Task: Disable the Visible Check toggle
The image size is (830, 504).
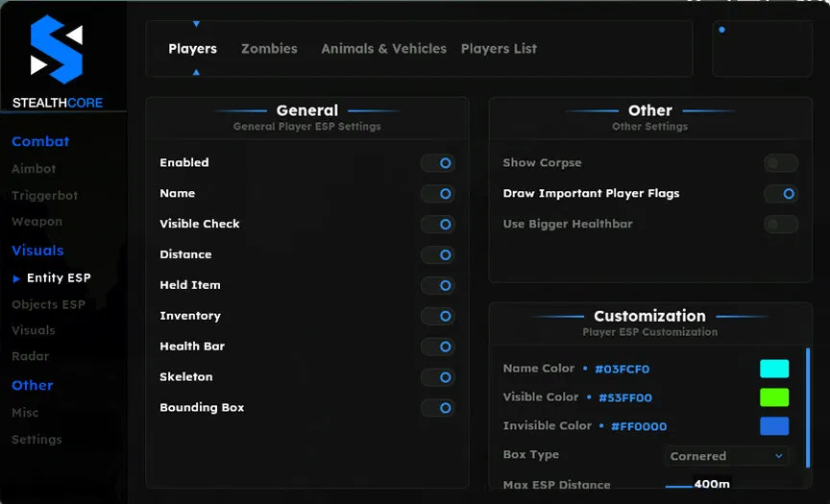Action: 438,225
